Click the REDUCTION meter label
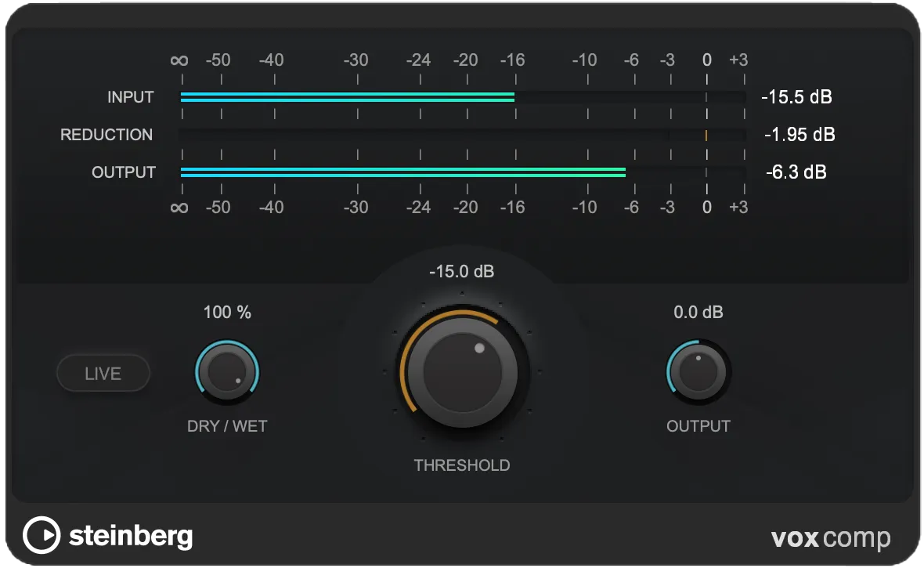924x568 pixels. (106, 135)
